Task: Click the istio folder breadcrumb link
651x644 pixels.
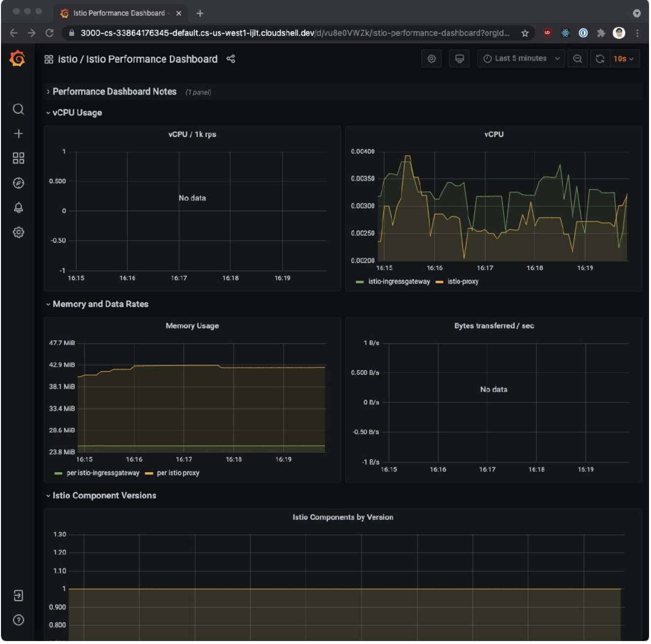Action: tap(67, 60)
